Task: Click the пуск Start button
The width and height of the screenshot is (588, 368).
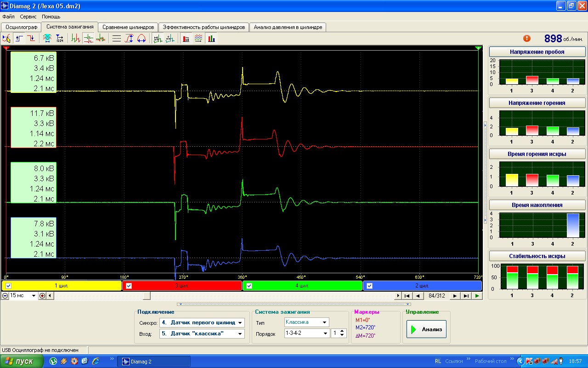Action: click(x=22, y=361)
